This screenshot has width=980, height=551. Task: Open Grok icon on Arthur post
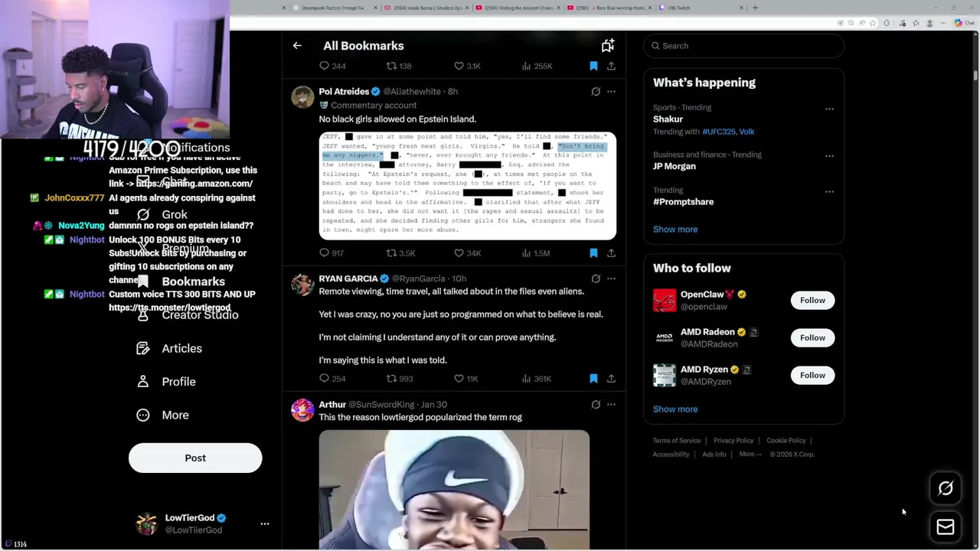click(x=596, y=405)
